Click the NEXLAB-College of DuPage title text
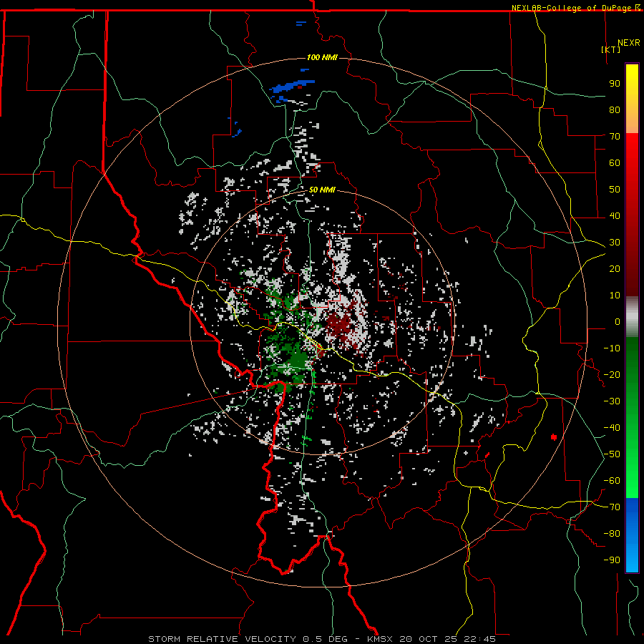This screenshot has width=644, height=644. pos(572,8)
